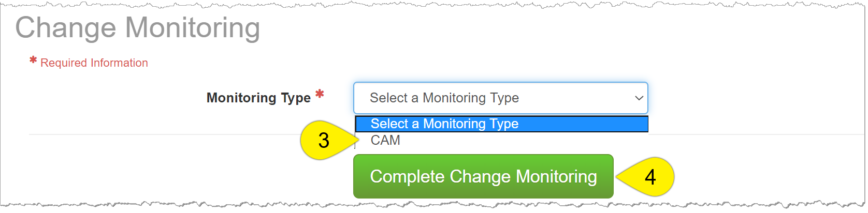Click the horizontal divider line under the form
Screen dimensions: 868x213
pyautogui.click(x=186, y=134)
